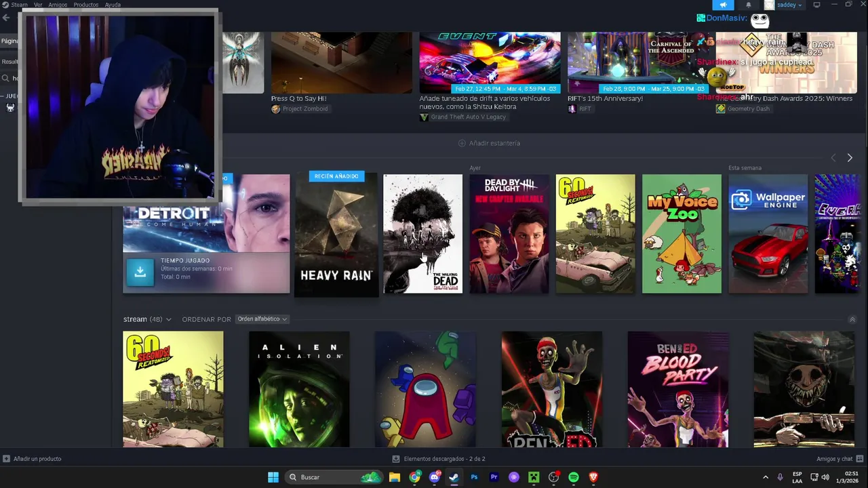868x488 pixels.
Task: Open Amigos y chat
Action: (839, 459)
